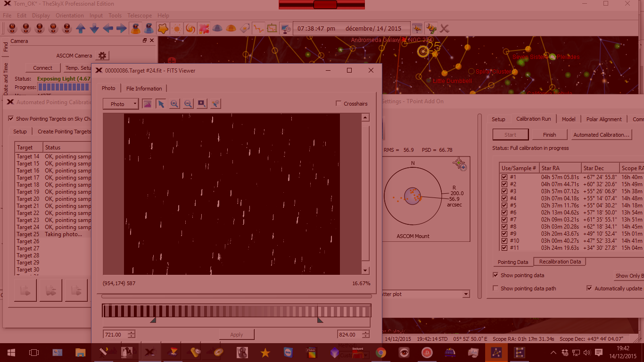Click the FITS image vertical scrollbar down arrow
Screen dimensions: 644x362
coord(365,271)
